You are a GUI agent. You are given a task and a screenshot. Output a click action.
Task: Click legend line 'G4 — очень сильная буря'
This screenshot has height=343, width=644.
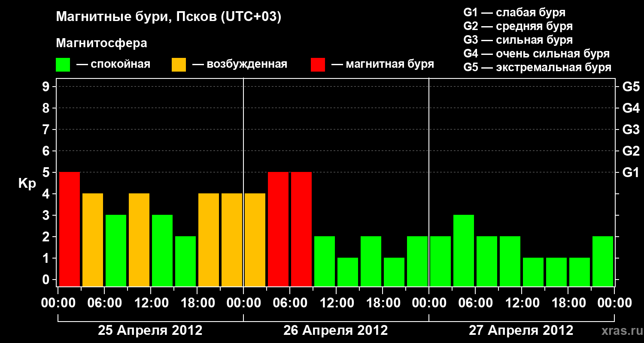[536, 54]
